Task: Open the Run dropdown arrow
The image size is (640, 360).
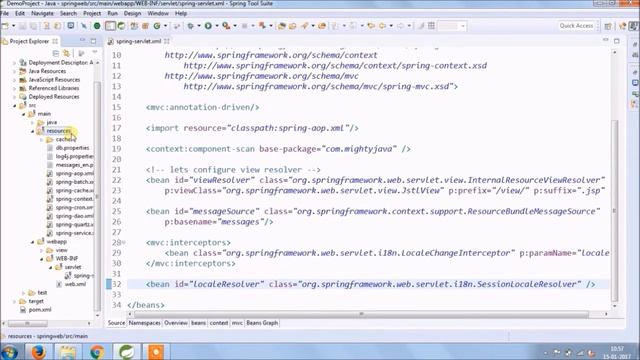Action: click(x=217, y=26)
